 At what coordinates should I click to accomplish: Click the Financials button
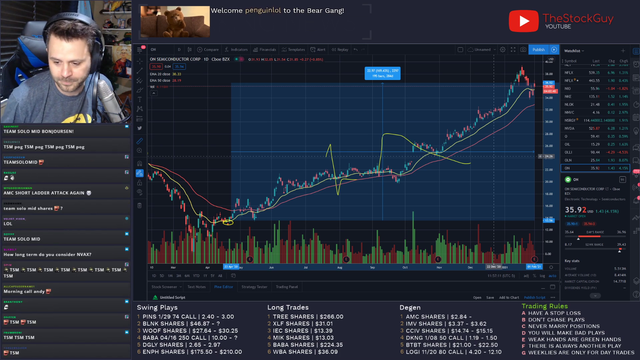click(x=264, y=50)
